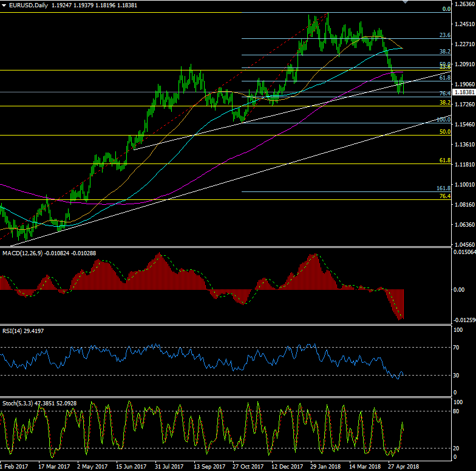Click the blue 161.8 Fibonacci extension label

pos(443,189)
